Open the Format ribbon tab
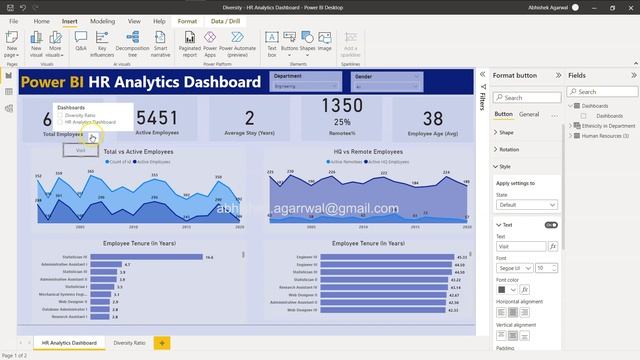 pyautogui.click(x=187, y=21)
